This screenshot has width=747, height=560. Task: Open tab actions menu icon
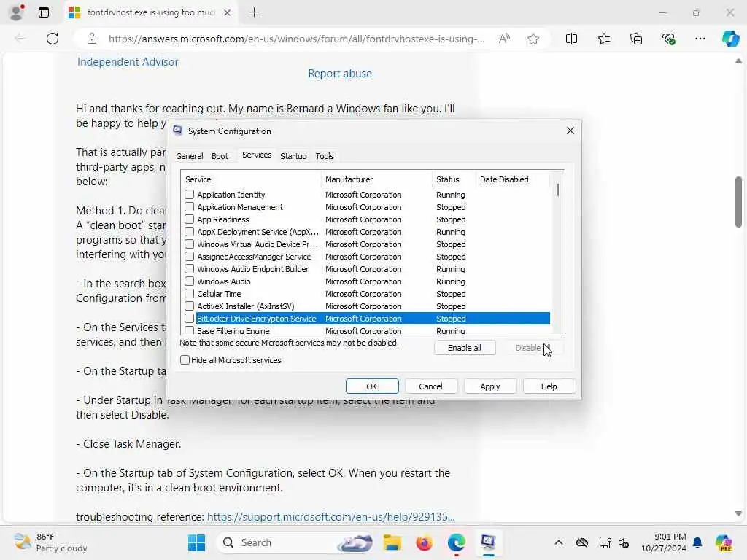coord(43,12)
